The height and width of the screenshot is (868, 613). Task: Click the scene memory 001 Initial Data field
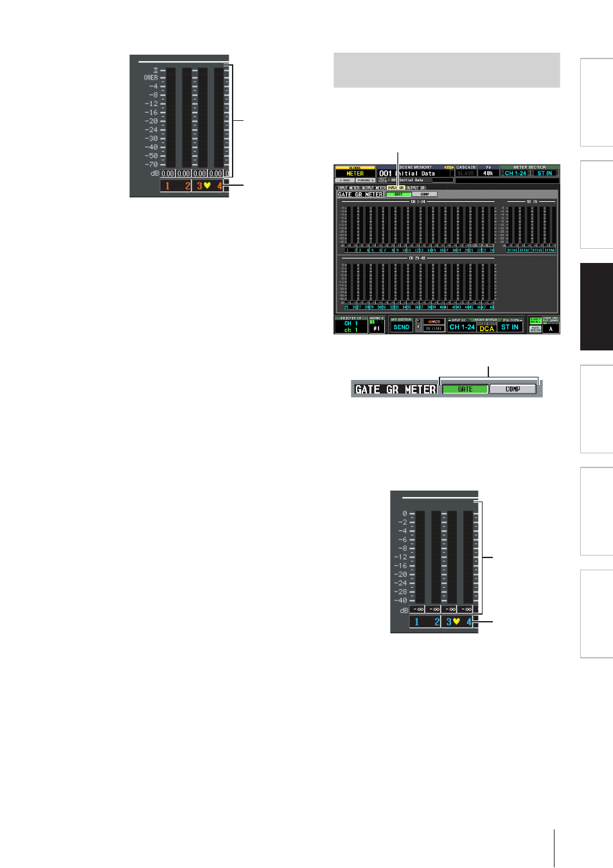coord(414,173)
